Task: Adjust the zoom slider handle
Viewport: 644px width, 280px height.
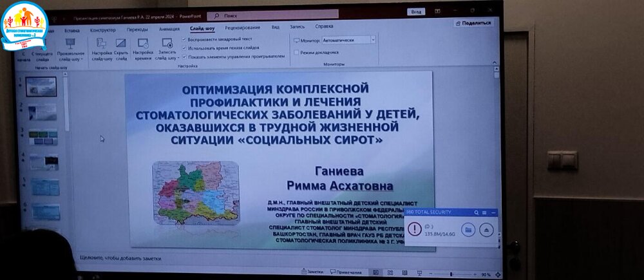Action: pyautogui.click(x=451, y=274)
